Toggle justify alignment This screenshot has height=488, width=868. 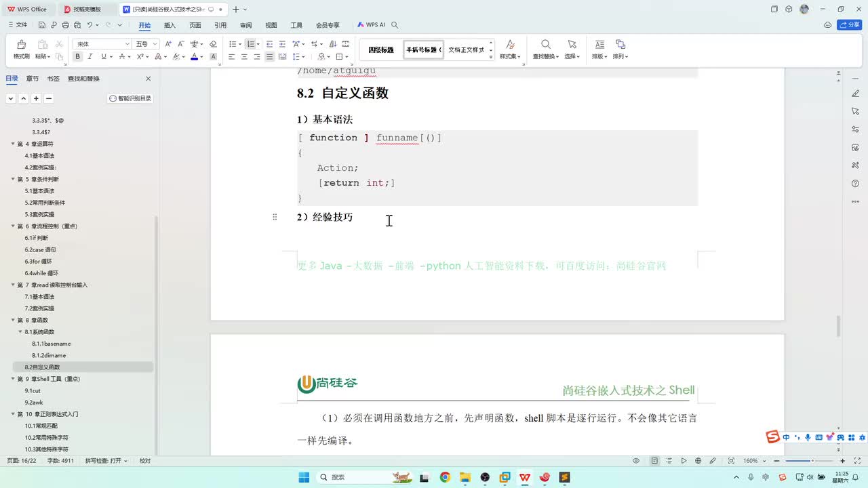pos(270,57)
